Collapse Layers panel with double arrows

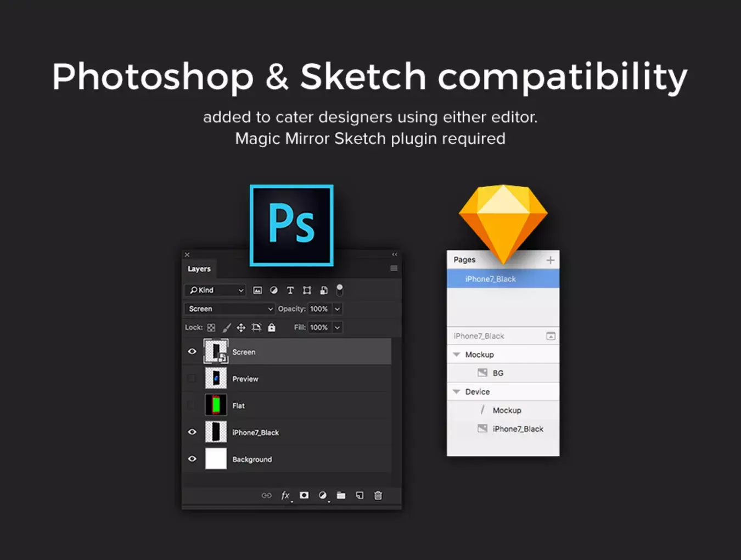point(395,254)
